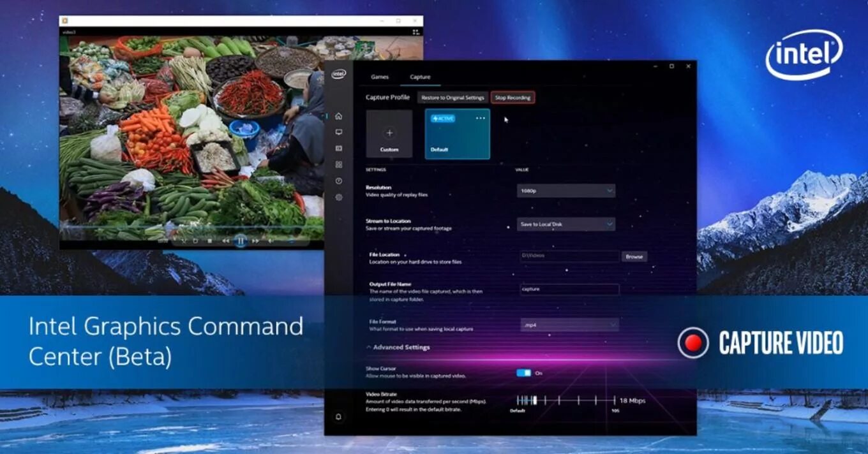Open the Video section in the sidebar
The height and width of the screenshot is (454, 868).
click(338, 148)
